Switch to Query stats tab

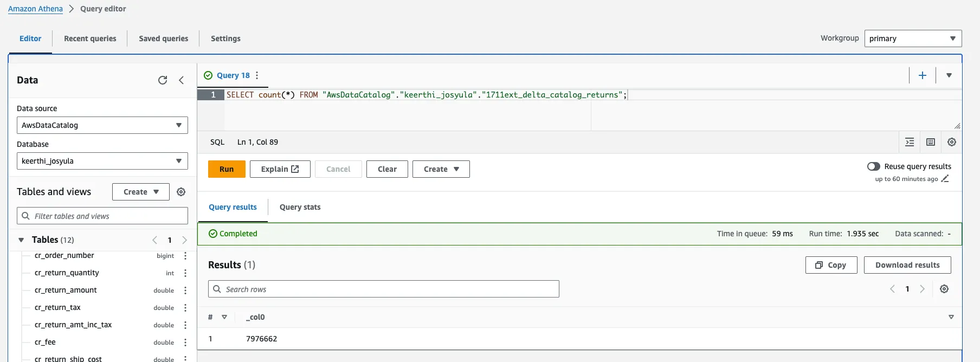(x=300, y=207)
